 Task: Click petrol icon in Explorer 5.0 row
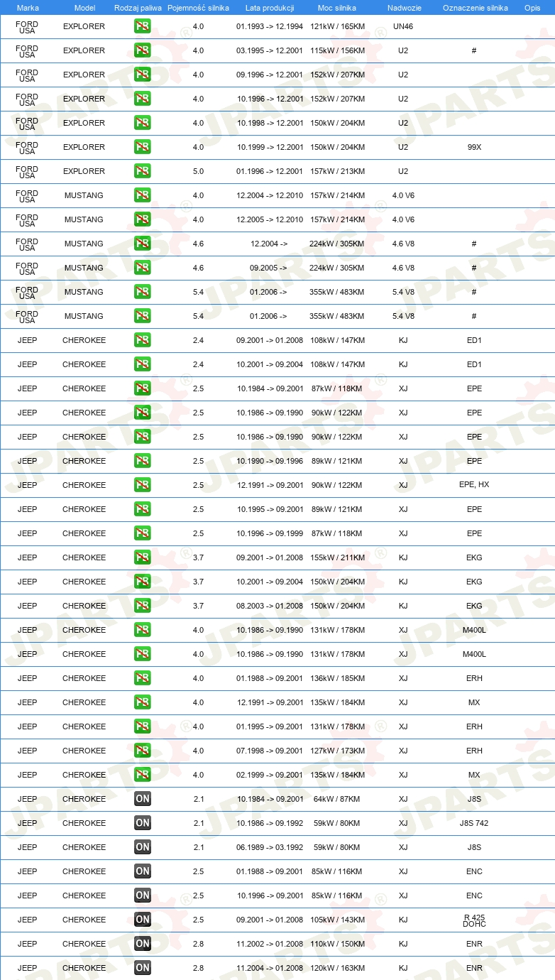click(x=142, y=171)
